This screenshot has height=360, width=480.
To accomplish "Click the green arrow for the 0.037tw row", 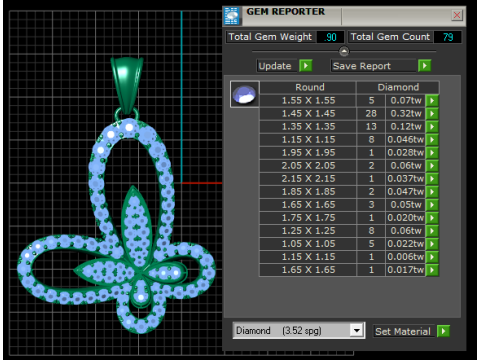I will pos(432,178).
